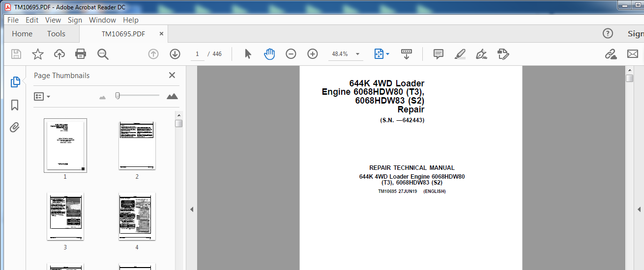Click the '644K 4WD Loader' title text
The width and height of the screenshot is (644, 270).
386,83
